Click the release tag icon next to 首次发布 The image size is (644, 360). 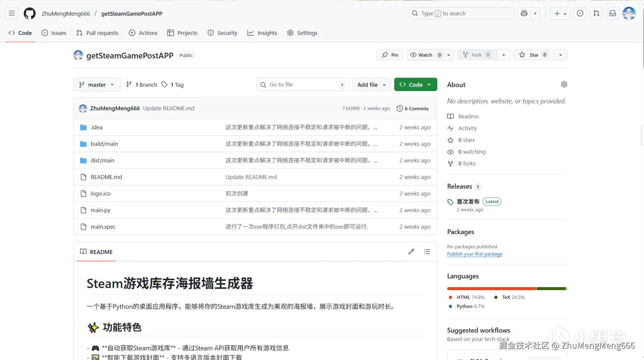pos(450,202)
